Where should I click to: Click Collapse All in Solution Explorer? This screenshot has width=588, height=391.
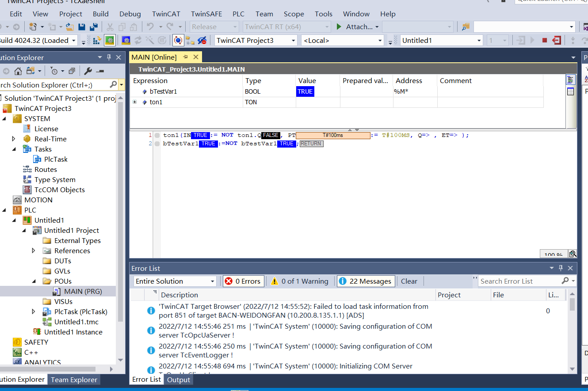coord(72,71)
